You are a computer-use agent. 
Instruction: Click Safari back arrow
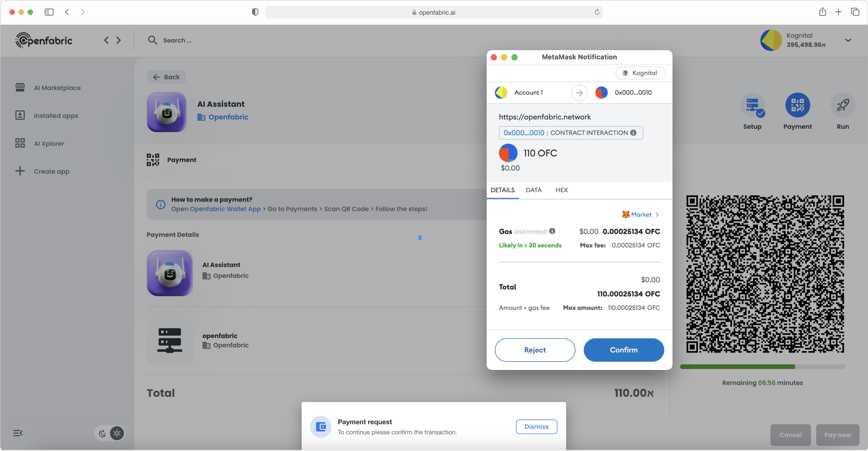(x=67, y=12)
